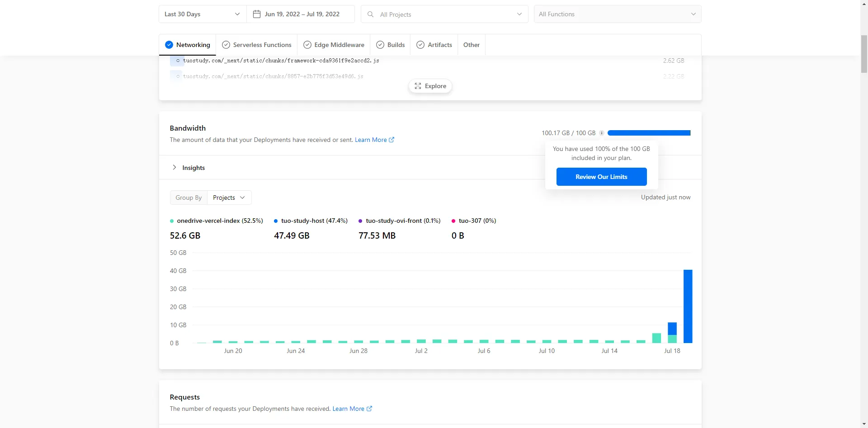868x428 pixels.
Task: Click the calendar icon by the date range
Action: pos(256,14)
